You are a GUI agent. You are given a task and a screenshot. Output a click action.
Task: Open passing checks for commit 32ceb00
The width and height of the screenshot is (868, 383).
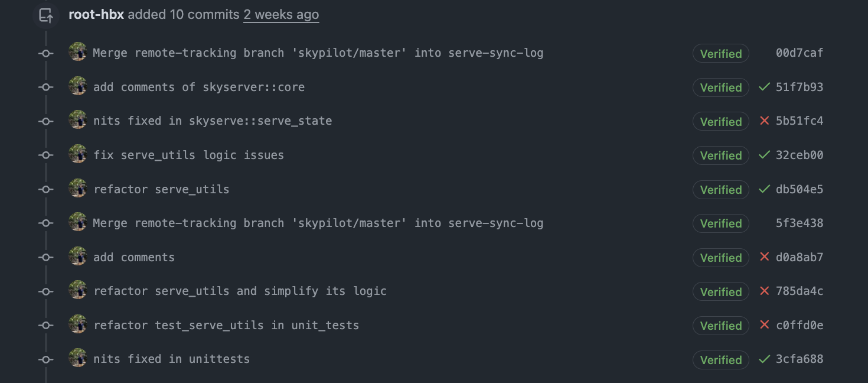[x=764, y=155]
